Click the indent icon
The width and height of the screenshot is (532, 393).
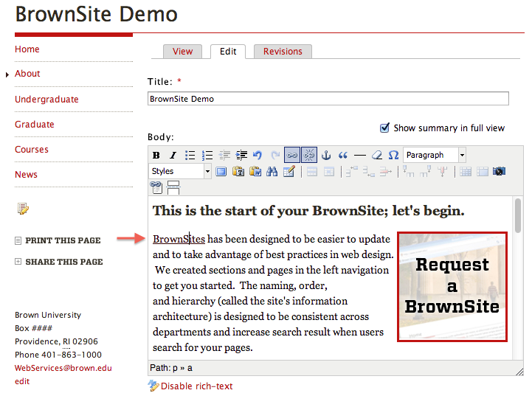click(241, 156)
